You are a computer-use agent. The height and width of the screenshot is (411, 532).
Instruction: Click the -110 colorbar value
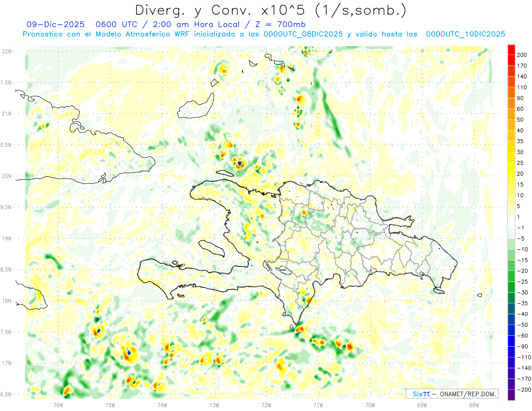523,357
